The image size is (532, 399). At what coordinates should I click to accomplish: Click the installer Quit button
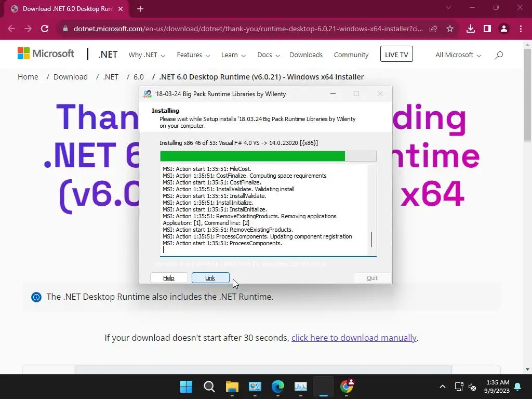(x=372, y=278)
